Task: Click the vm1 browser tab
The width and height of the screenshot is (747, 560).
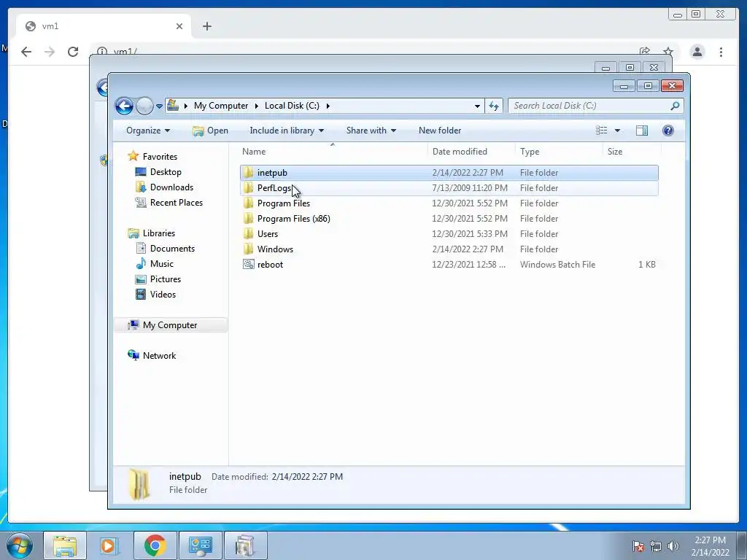Action: tap(104, 26)
